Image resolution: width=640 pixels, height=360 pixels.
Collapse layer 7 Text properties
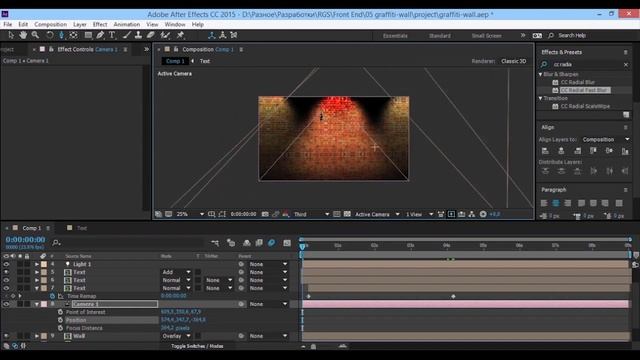pyautogui.click(x=37, y=288)
